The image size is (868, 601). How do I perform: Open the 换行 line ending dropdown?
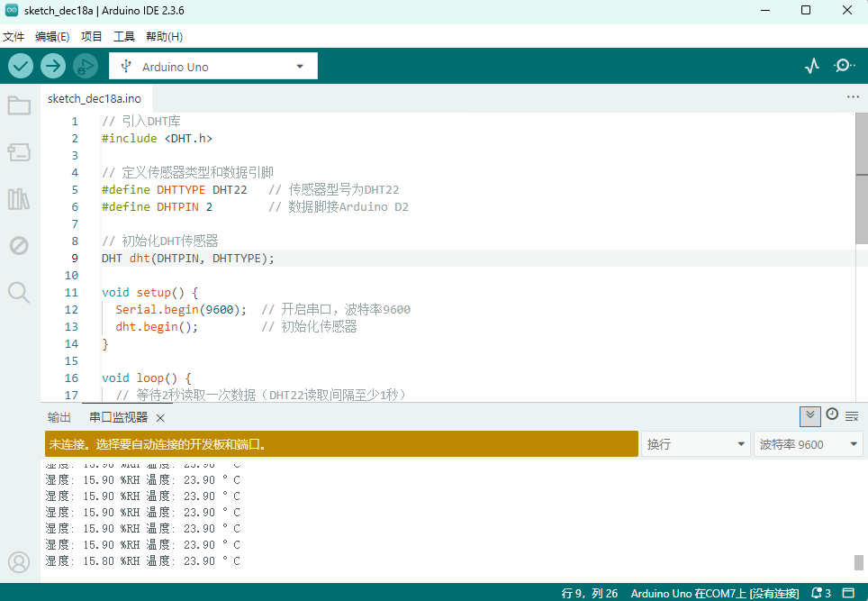695,444
